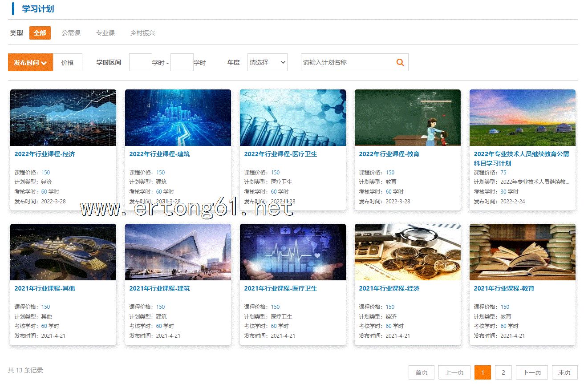Sort courses by 价格
Screen dimensions: 588x384
click(x=68, y=63)
